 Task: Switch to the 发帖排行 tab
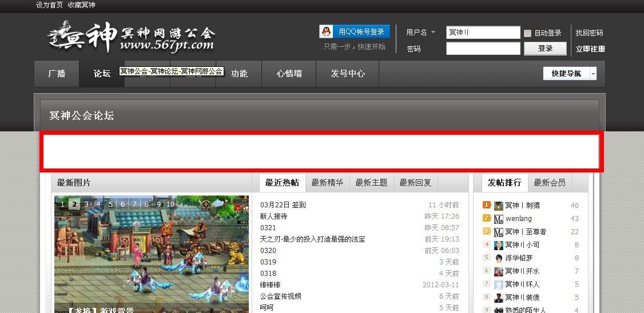pos(505,183)
